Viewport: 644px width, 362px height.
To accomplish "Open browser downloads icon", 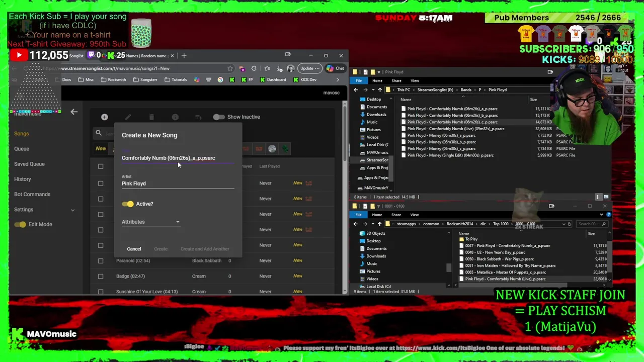I will pyautogui.click(x=280, y=68).
